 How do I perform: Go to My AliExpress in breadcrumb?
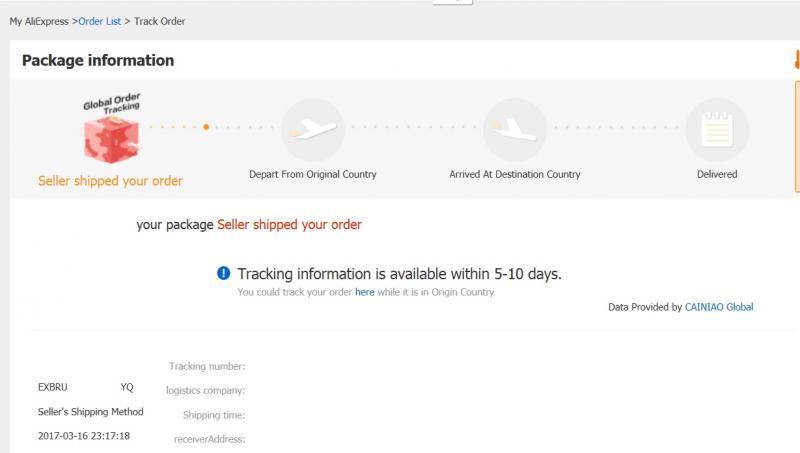point(40,21)
